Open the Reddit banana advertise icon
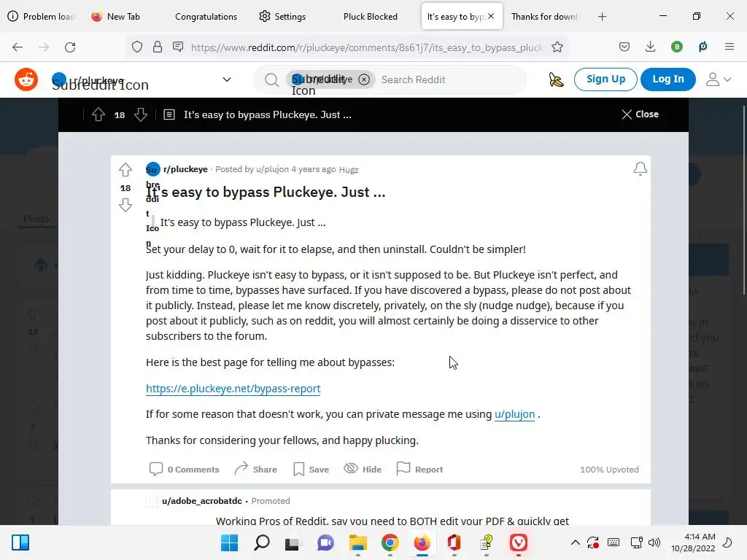The width and height of the screenshot is (747, 560). pos(556,79)
